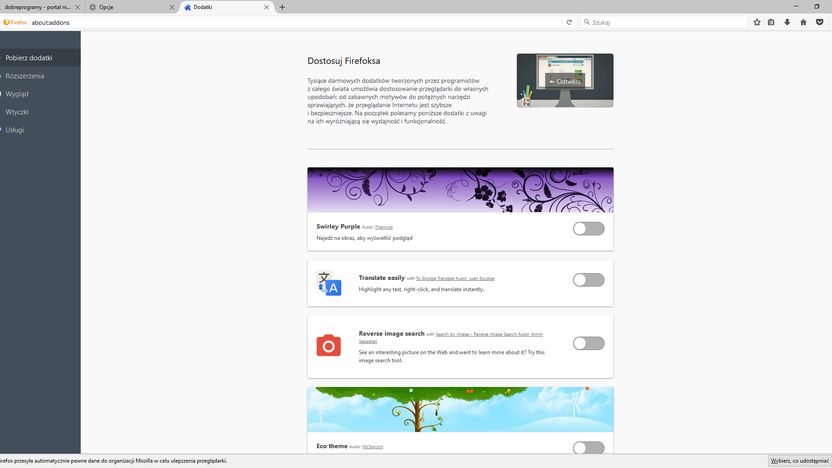The image size is (832, 468).
Task: Open the bookmarks list icon in toolbar
Action: (772, 22)
